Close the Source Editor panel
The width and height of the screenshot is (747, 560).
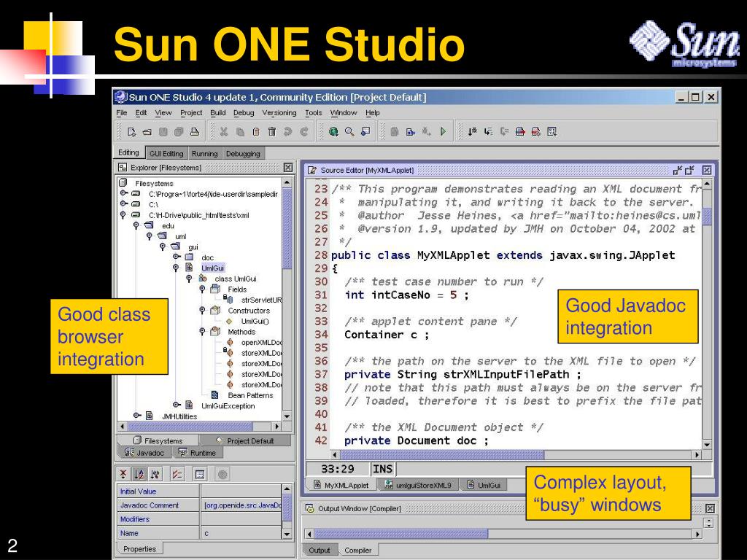tap(707, 170)
